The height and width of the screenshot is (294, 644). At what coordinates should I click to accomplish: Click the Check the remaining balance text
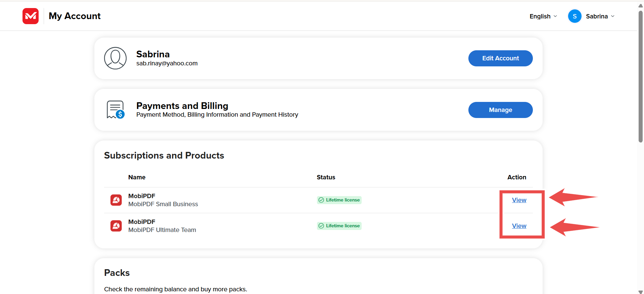click(176, 289)
